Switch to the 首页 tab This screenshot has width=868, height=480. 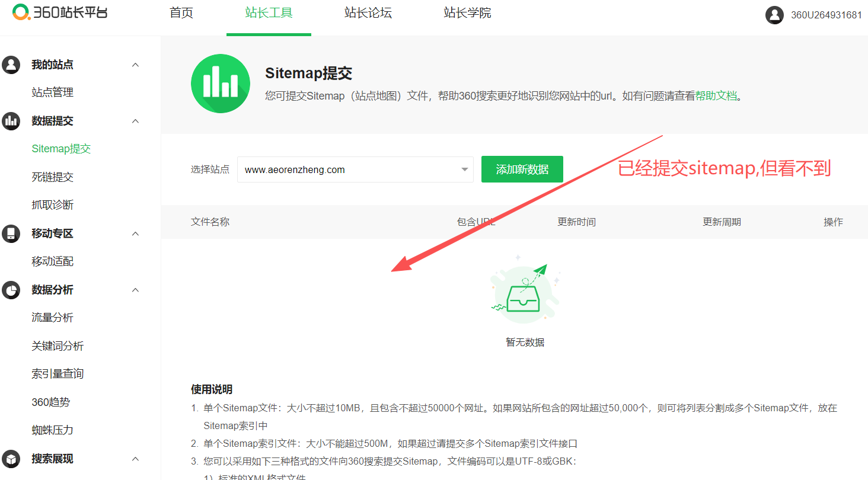point(181,13)
